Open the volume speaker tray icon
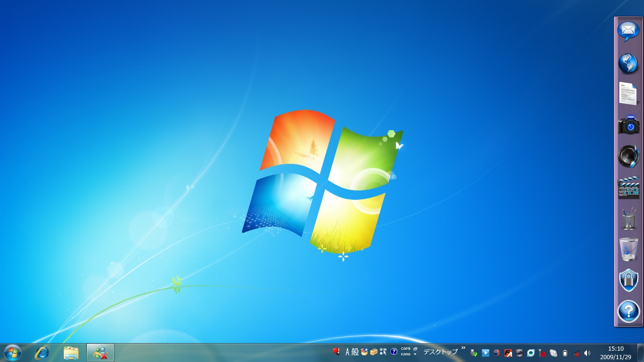 (x=587, y=353)
